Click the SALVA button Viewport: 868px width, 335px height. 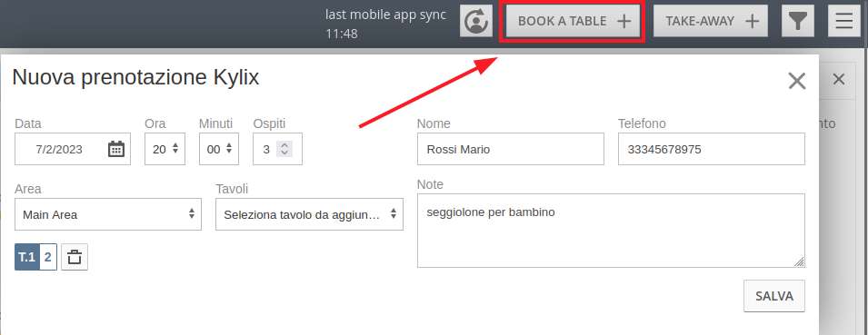[x=773, y=296]
